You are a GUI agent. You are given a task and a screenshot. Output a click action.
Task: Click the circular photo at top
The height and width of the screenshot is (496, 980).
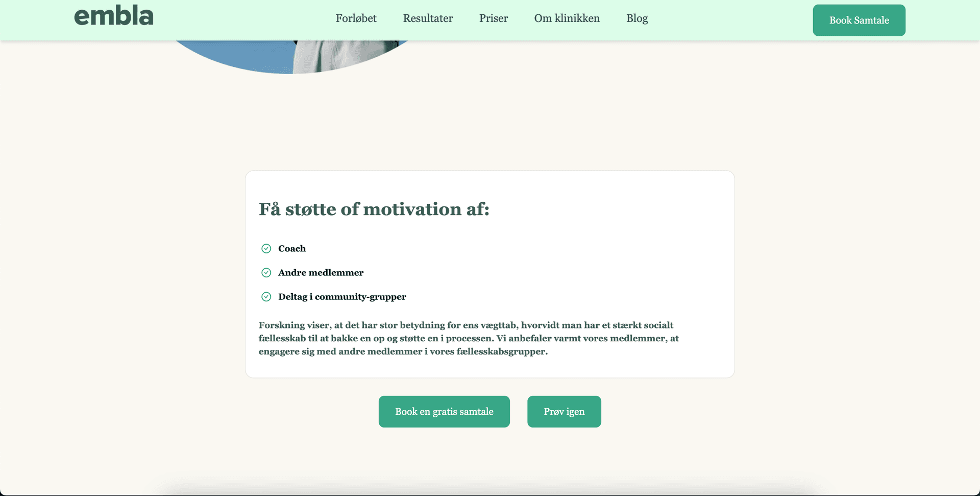(x=291, y=57)
